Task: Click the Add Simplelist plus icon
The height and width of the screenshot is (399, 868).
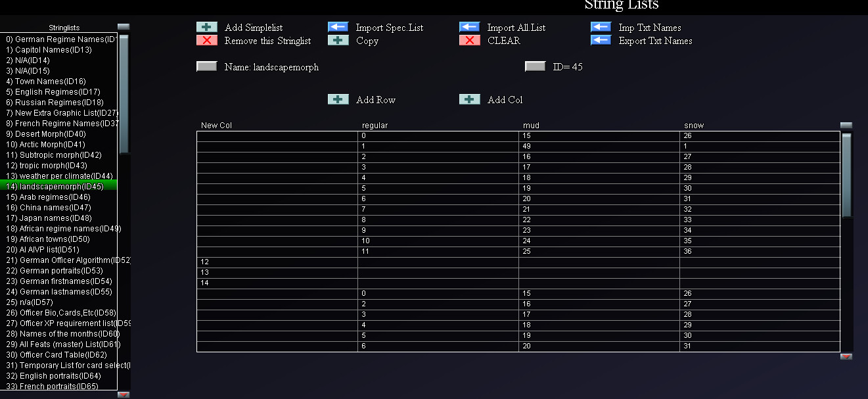Action: 206,28
